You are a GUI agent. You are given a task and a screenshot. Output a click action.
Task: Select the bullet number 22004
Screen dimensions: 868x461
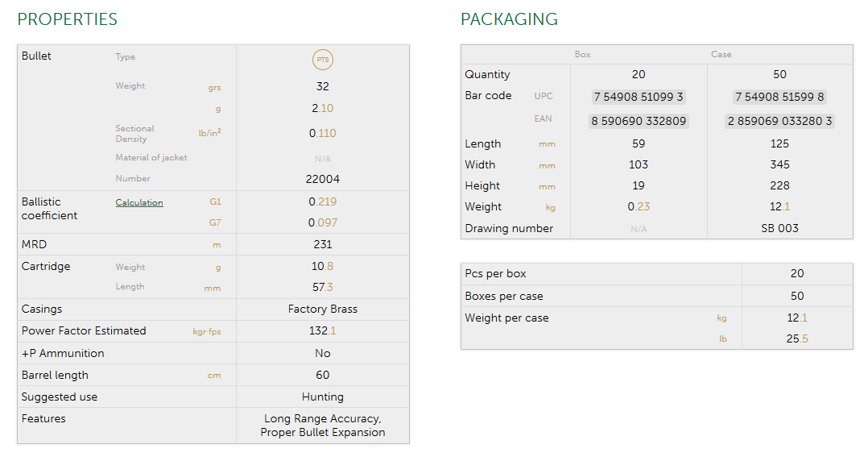click(323, 179)
